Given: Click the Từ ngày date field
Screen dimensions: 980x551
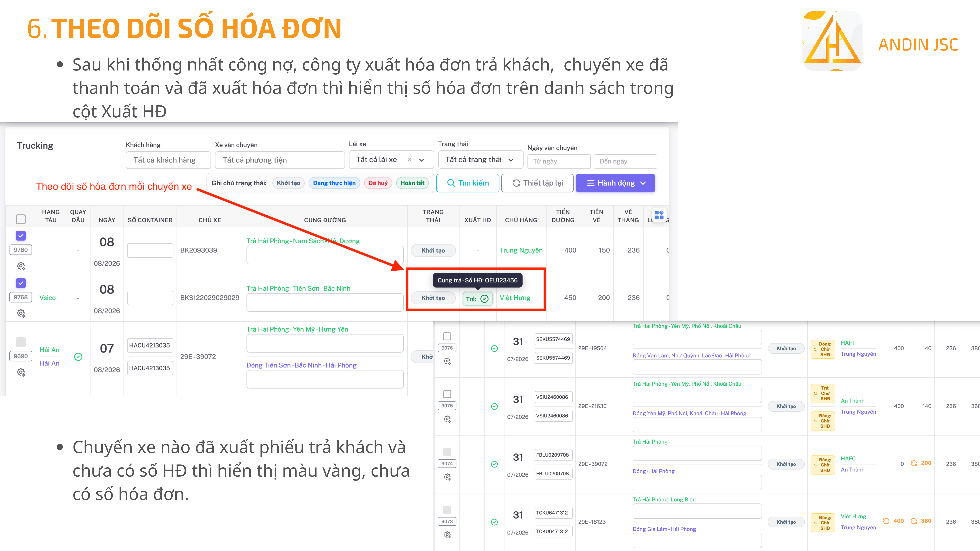Looking at the screenshot, I should pyautogui.click(x=559, y=161).
